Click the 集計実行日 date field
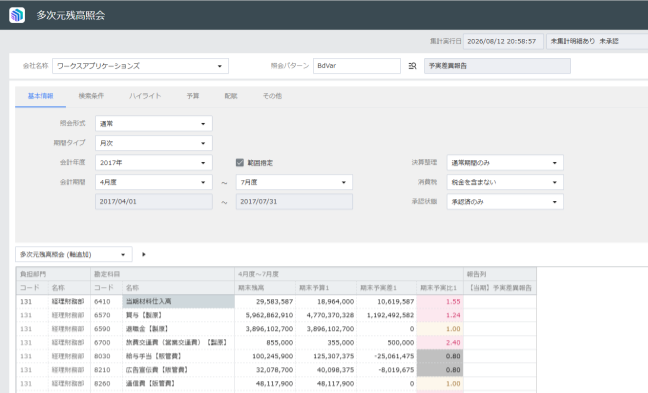Viewport: 648px width, 393px height. 503,41
